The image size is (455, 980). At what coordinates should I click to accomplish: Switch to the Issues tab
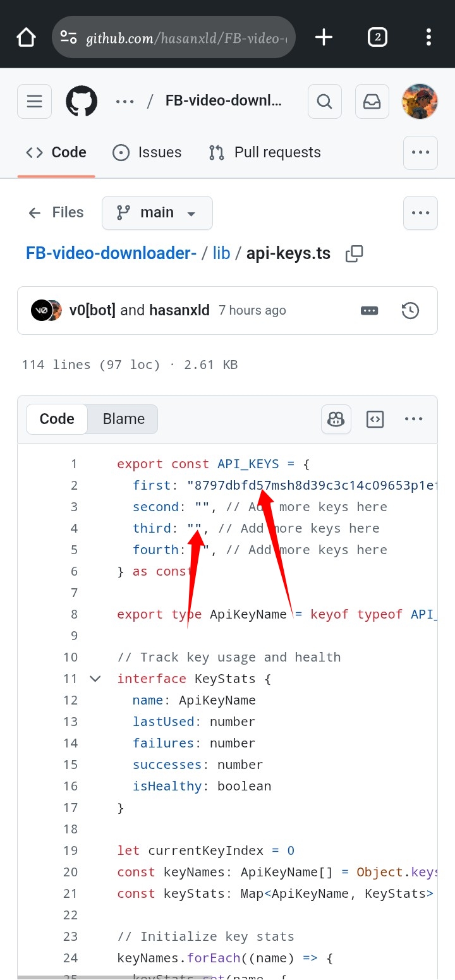point(147,152)
